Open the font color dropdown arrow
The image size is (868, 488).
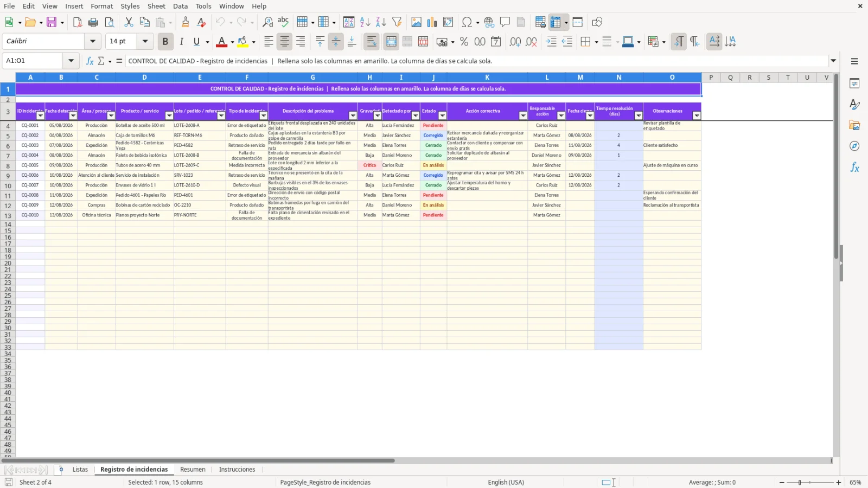(x=232, y=42)
